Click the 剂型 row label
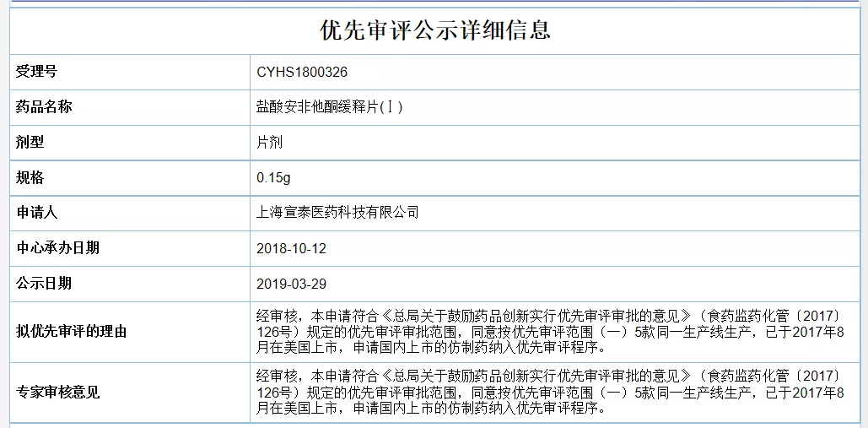The width and height of the screenshot is (868, 428). 30,143
